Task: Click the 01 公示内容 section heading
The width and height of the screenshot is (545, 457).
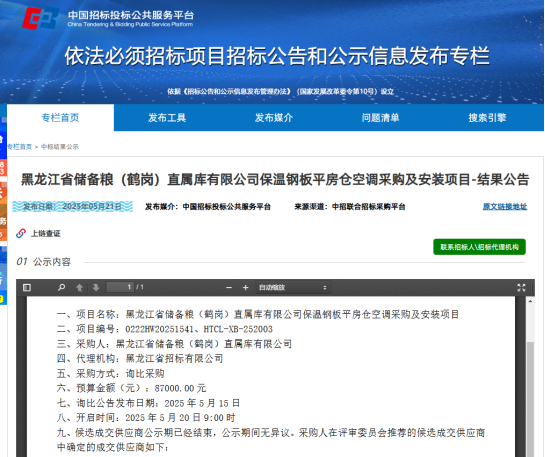Action: [43, 262]
